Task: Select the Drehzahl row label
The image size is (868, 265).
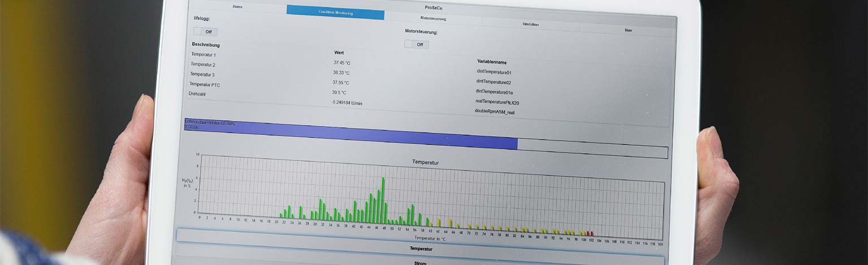Action: pyautogui.click(x=198, y=94)
